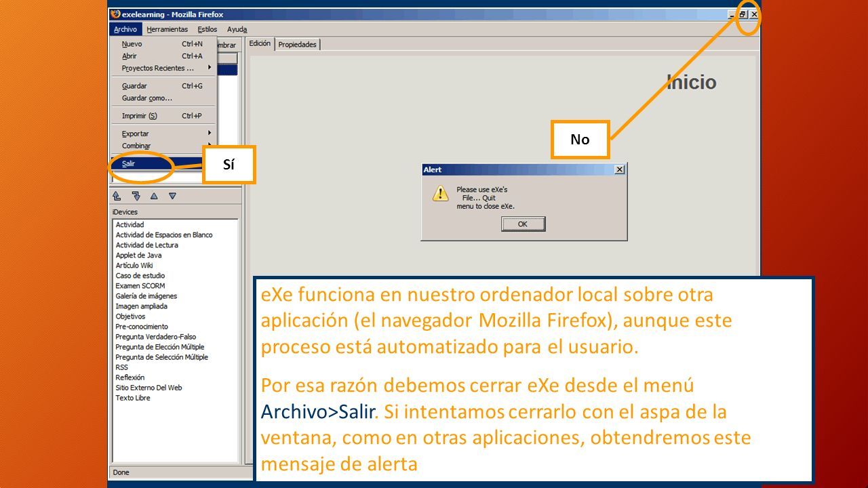This screenshot has width=868, height=488.
Task: Select Sitio Externo Del Web iDevice
Action: tap(149, 388)
